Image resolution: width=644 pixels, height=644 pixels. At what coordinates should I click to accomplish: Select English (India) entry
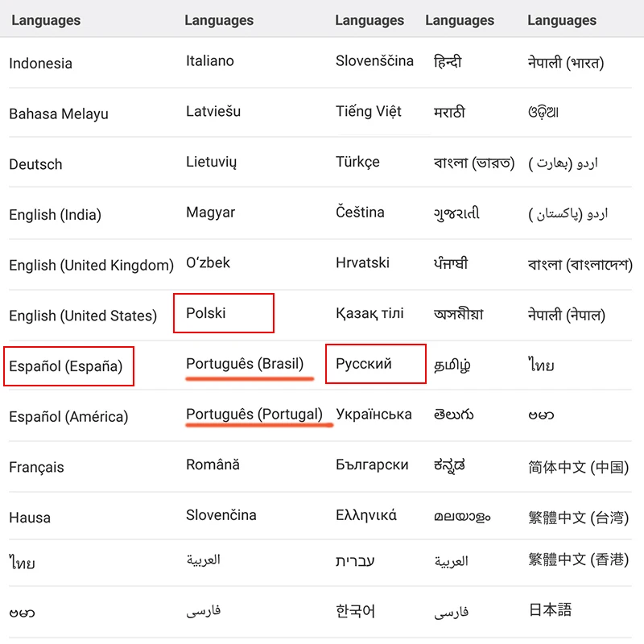pos(55,214)
